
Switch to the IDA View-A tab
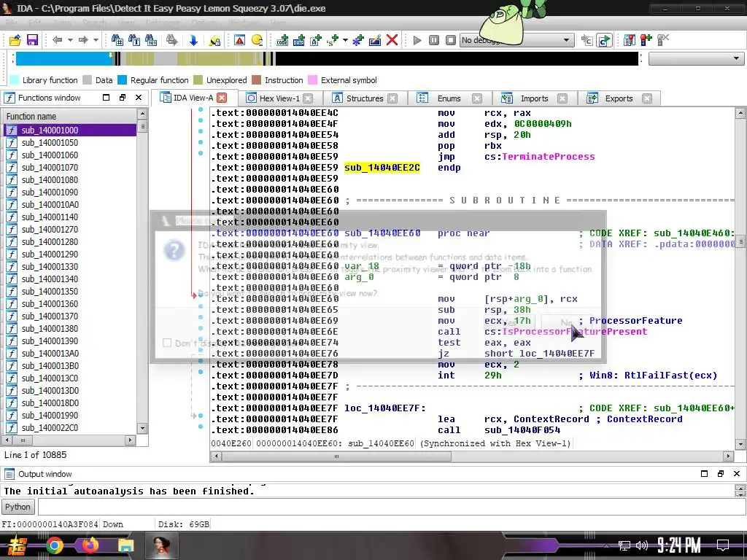coord(193,98)
